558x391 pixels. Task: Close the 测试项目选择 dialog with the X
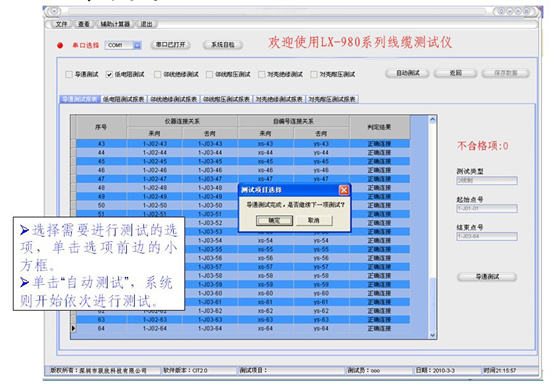pyautogui.click(x=343, y=190)
